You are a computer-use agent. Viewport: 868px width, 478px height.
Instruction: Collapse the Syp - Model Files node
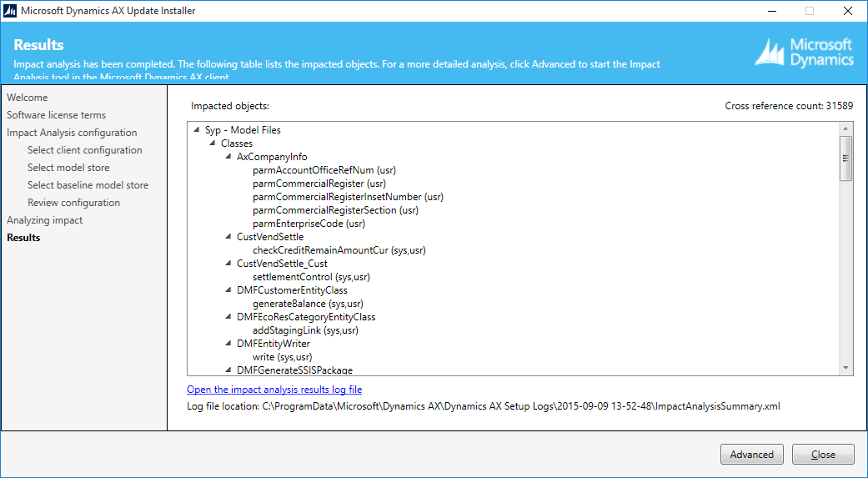[197, 130]
